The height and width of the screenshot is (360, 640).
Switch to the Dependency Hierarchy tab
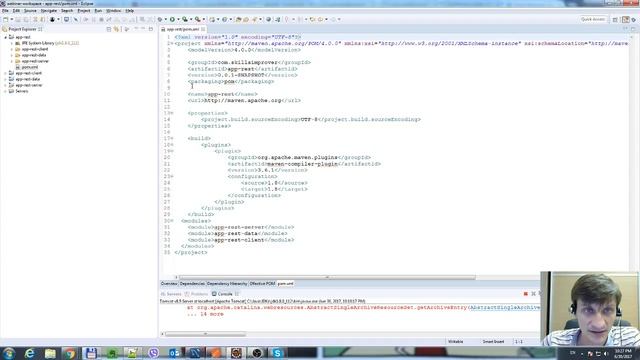point(227,284)
